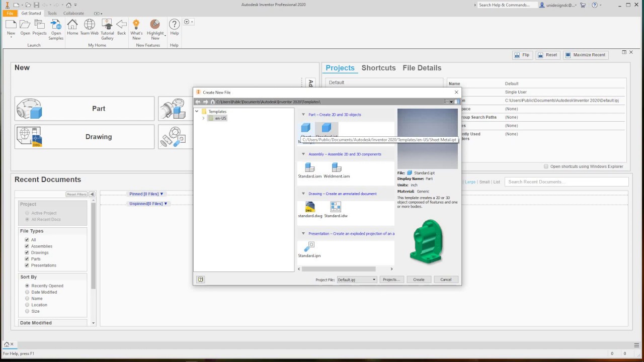Switch to the Tools ribbon tab

52,14
